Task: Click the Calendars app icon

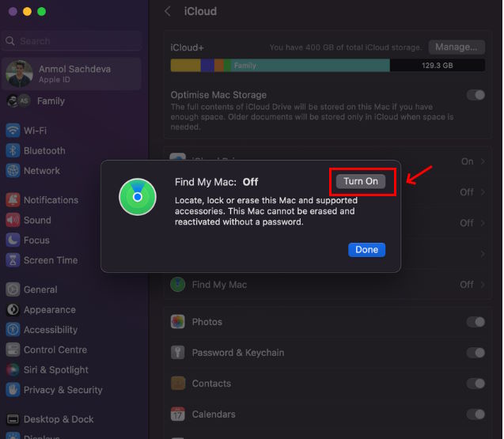Action: (178, 414)
